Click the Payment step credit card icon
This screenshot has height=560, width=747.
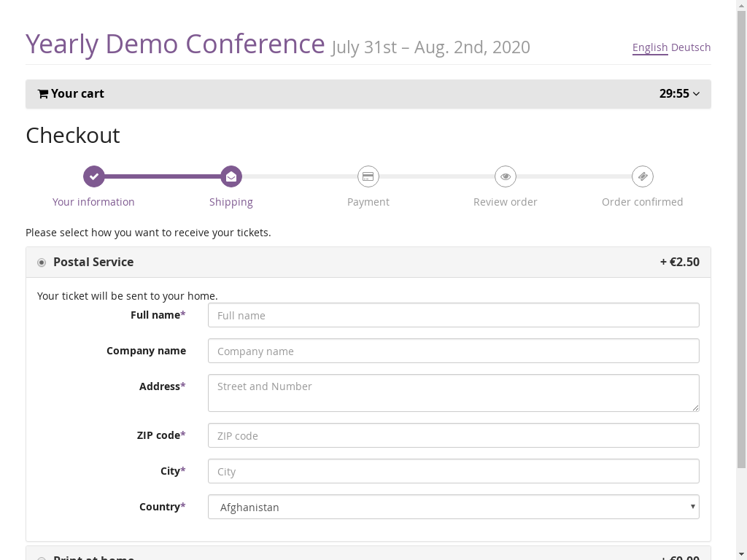click(x=368, y=176)
